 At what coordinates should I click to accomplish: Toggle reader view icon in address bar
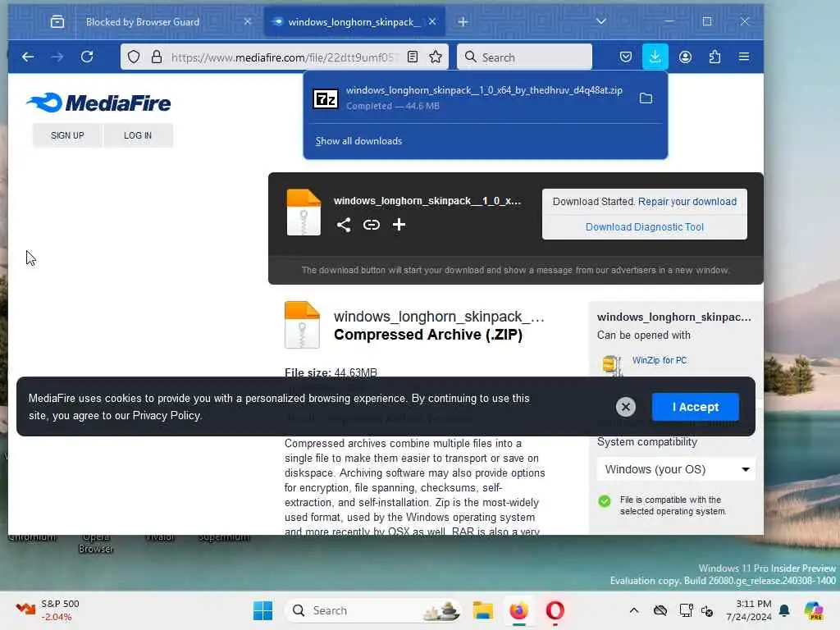pyautogui.click(x=413, y=57)
